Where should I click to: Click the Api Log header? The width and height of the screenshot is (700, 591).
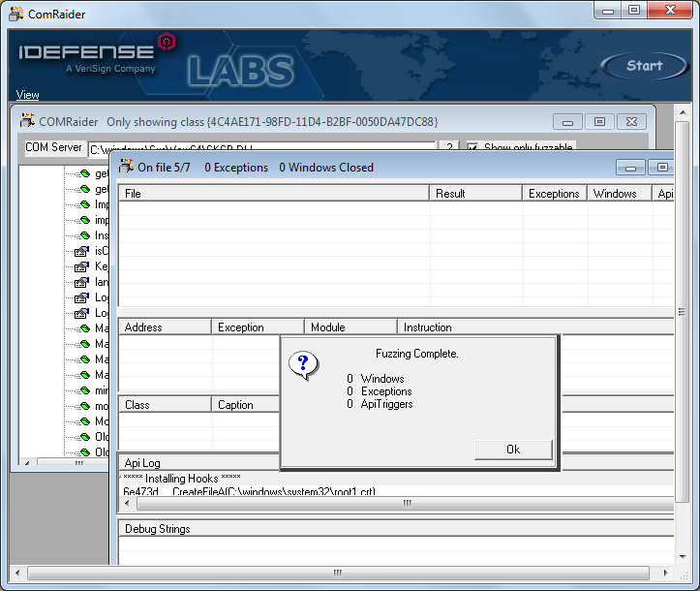(x=199, y=463)
